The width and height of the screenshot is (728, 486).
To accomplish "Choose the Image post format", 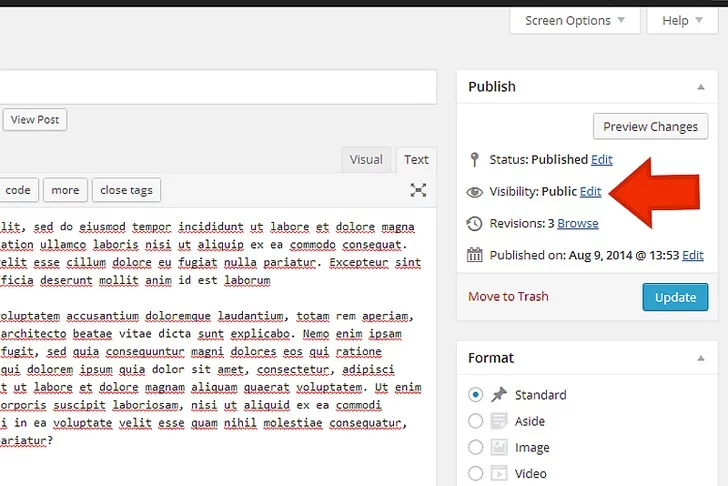I will point(475,447).
